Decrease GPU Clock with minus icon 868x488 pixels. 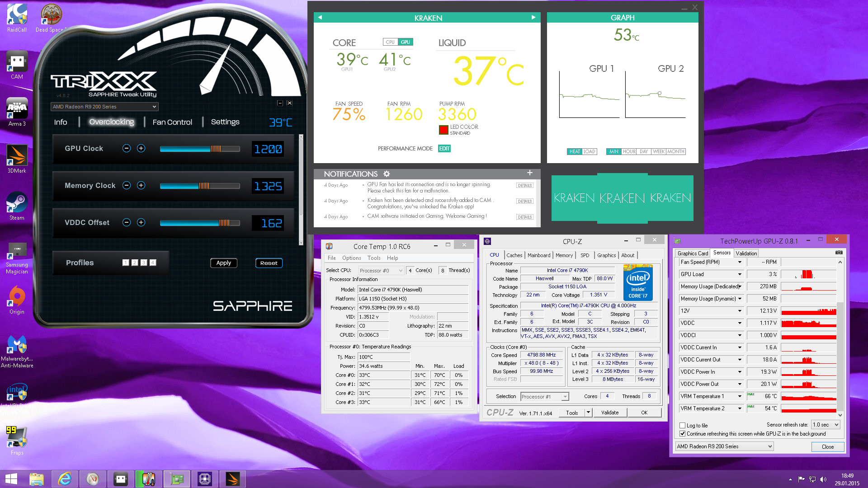point(127,148)
